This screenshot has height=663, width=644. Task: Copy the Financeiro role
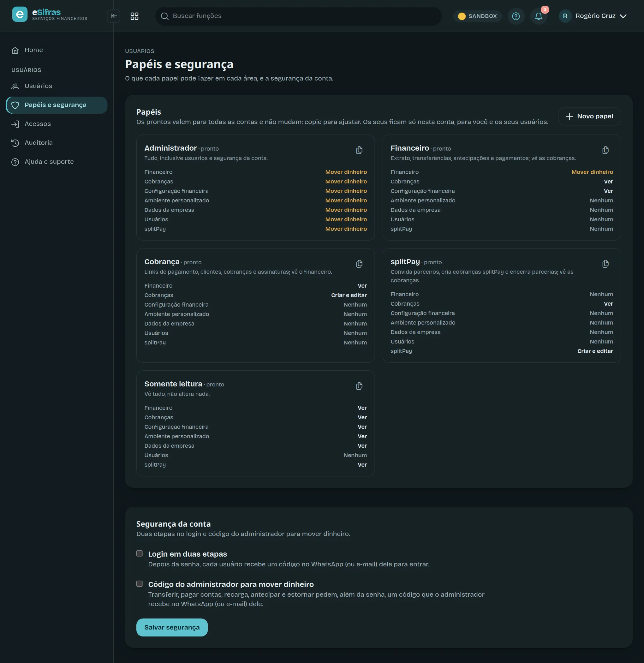coord(605,150)
